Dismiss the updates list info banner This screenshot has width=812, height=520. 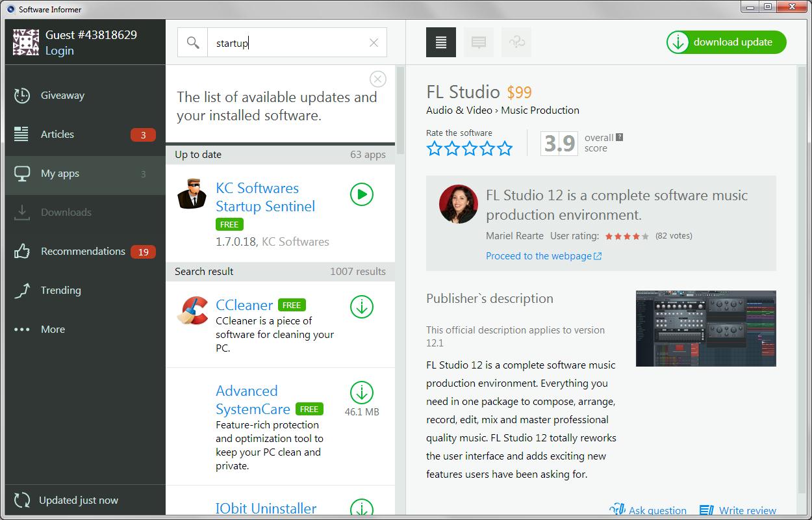click(x=378, y=79)
